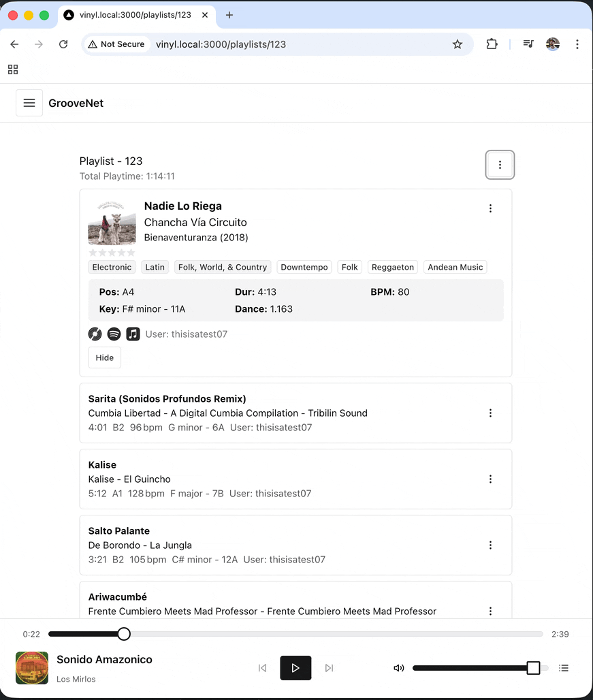Open the track on Spotify

(x=114, y=334)
